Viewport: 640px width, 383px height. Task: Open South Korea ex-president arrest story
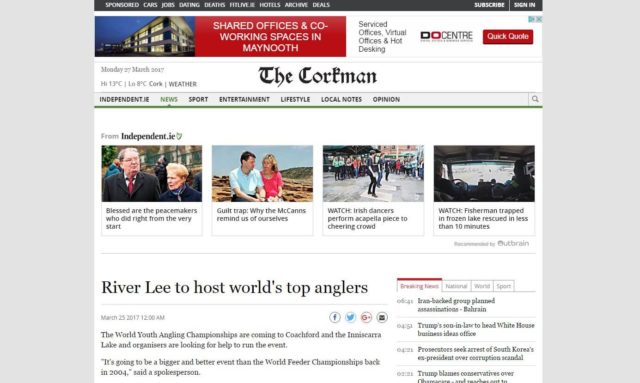[x=476, y=354]
